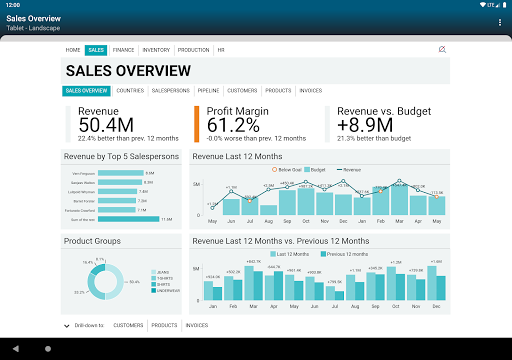
Task: Click the orange Profit Margin indicator bar
Action: tap(197, 124)
